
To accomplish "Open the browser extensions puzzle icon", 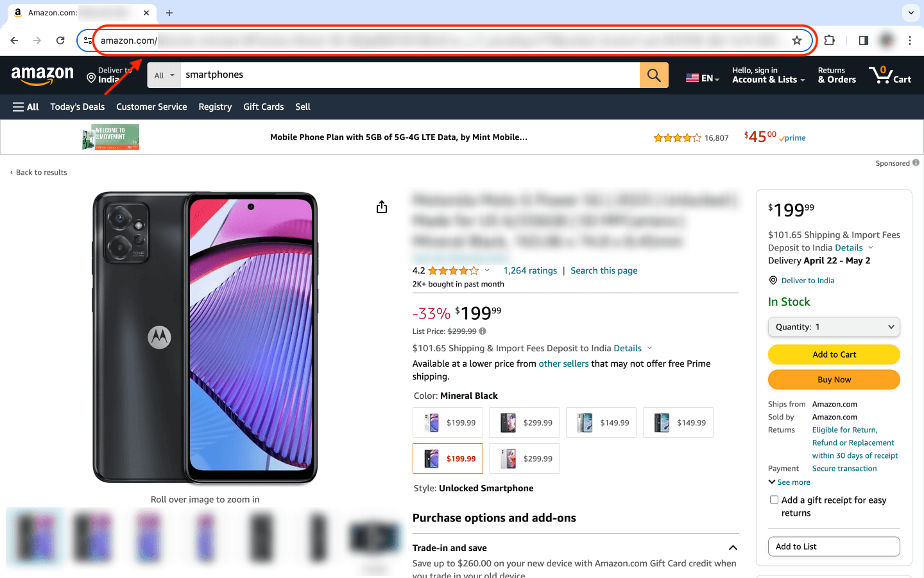I will pos(830,40).
